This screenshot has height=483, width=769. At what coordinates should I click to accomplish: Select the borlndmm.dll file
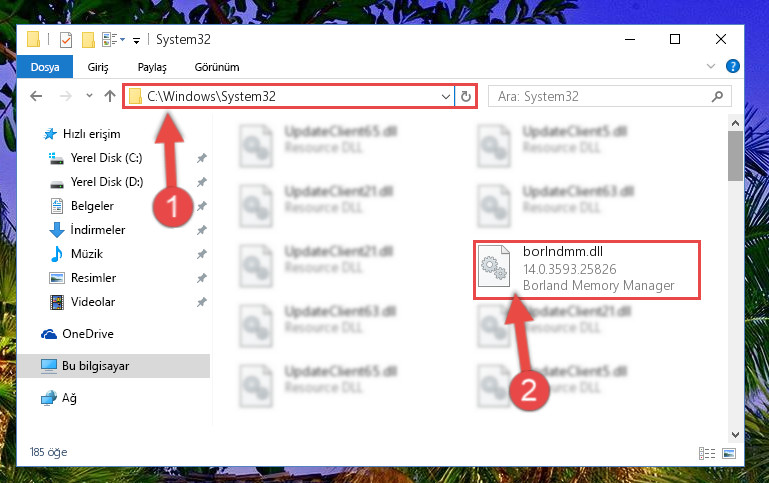point(587,269)
